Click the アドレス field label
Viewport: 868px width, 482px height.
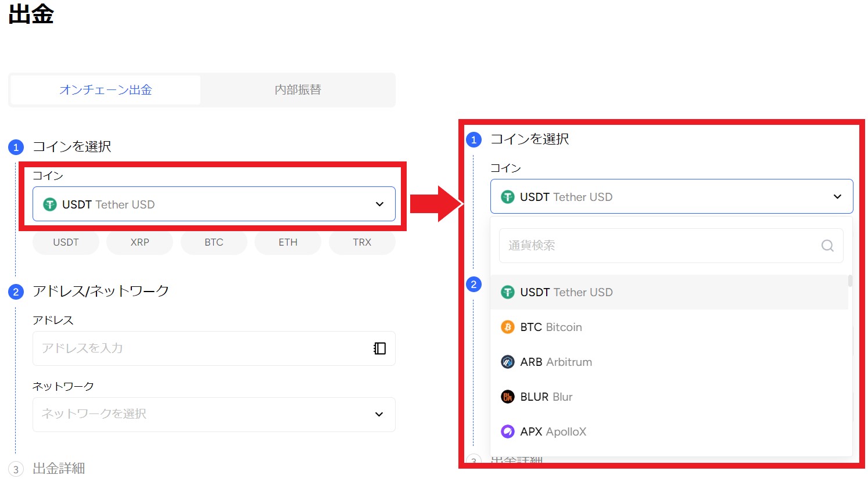53,320
